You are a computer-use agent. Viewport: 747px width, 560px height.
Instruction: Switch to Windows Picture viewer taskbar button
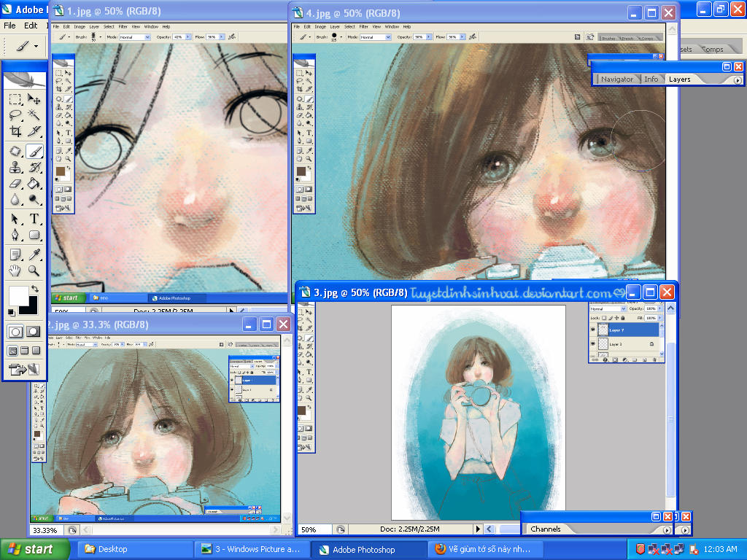click(x=250, y=549)
